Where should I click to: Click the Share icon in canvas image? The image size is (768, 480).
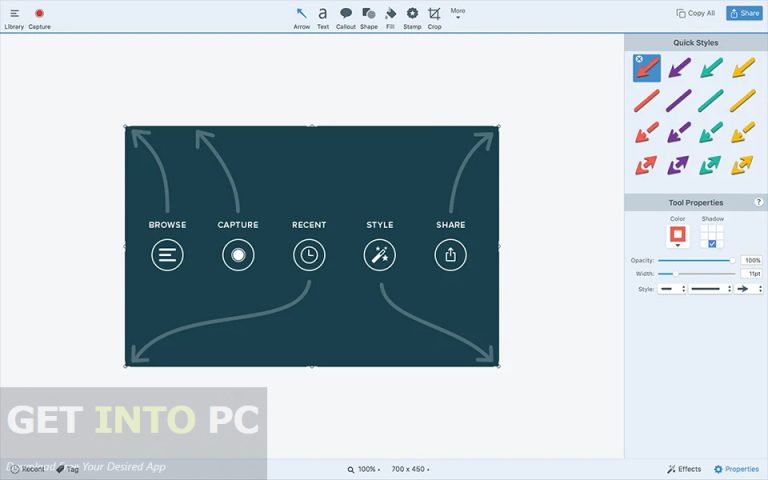pyautogui.click(x=451, y=255)
